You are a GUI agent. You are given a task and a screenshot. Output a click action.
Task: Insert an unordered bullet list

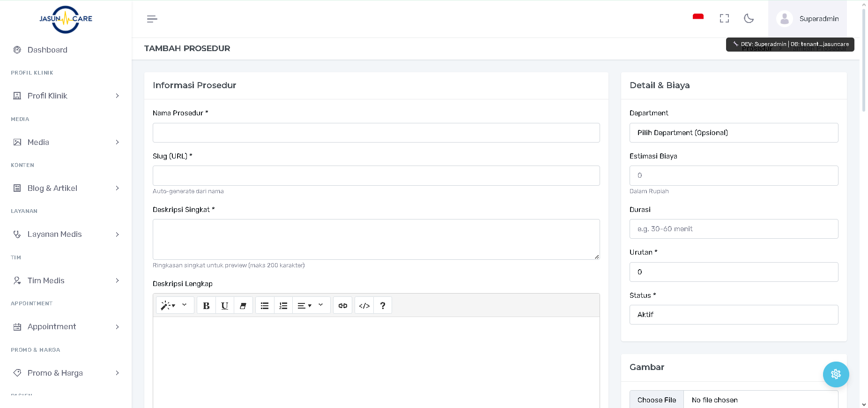265,306
